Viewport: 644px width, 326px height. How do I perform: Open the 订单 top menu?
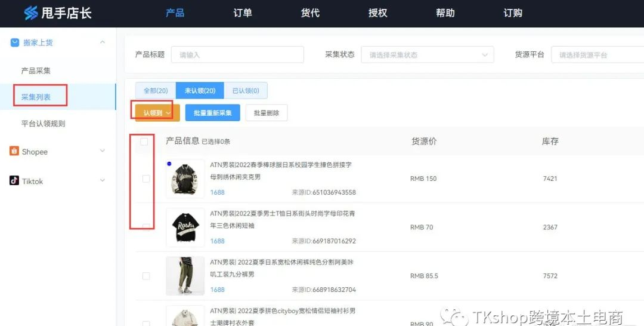tap(242, 13)
